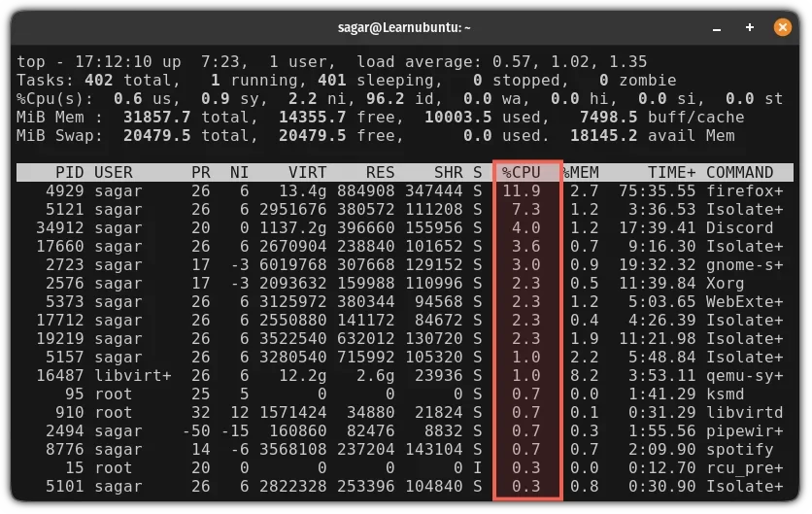Click PID 19219 in the process list
The width and height of the screenshot is (812, 514).
point(60,339)
